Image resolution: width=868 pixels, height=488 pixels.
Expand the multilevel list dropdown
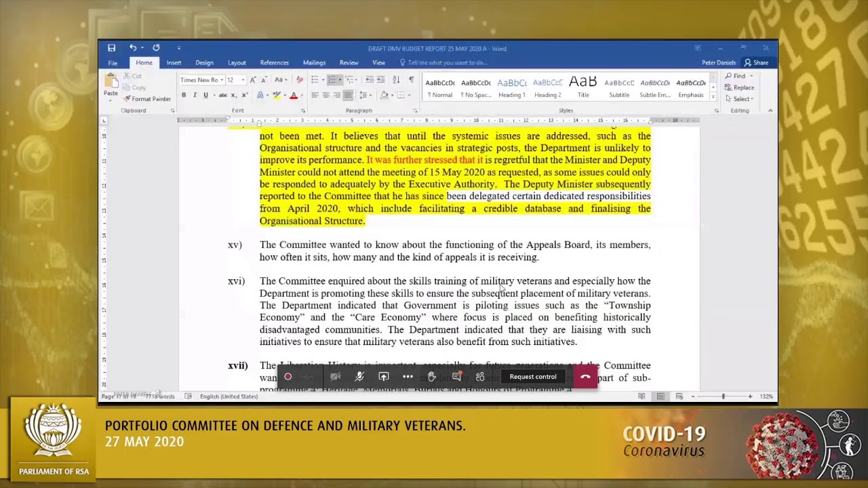(356, 80)
